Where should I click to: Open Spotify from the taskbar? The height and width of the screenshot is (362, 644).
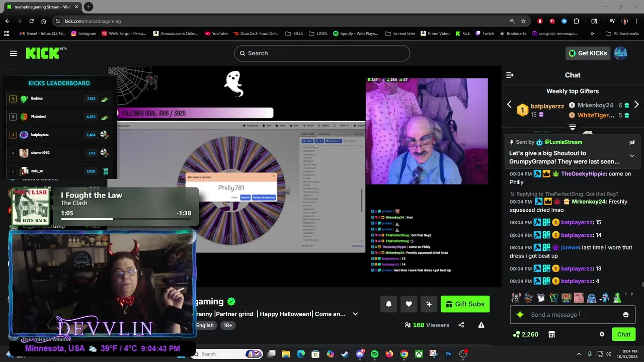pos(375,354)
